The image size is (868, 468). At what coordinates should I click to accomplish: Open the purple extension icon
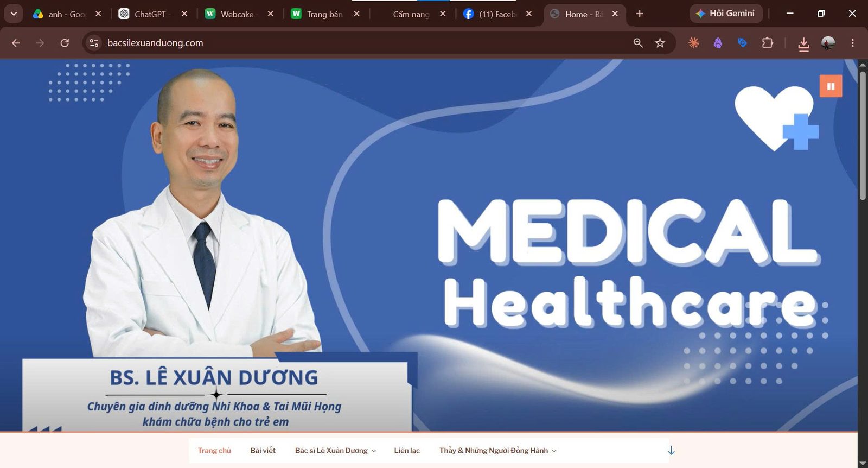[718, 43]
